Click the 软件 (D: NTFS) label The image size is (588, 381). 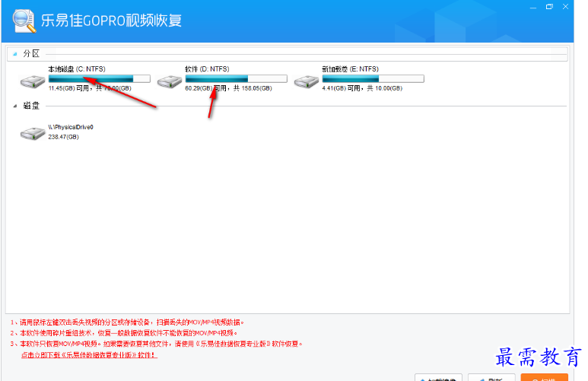tap(207, 69)
